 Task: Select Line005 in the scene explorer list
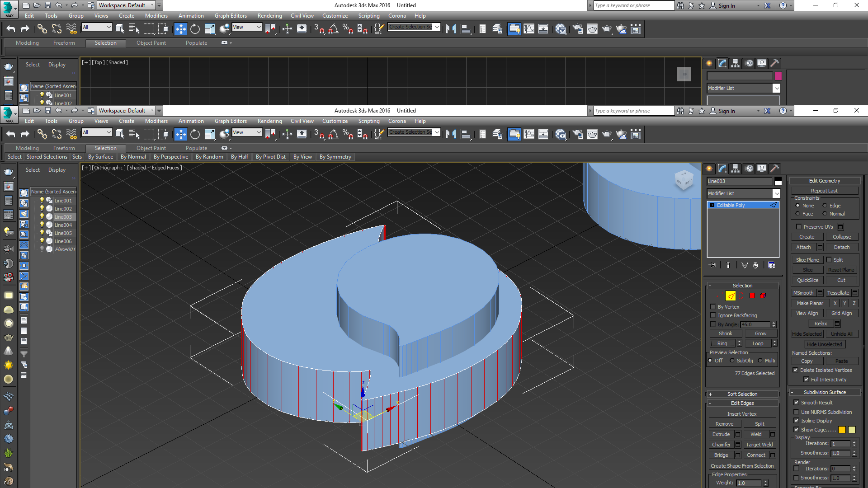63,233
